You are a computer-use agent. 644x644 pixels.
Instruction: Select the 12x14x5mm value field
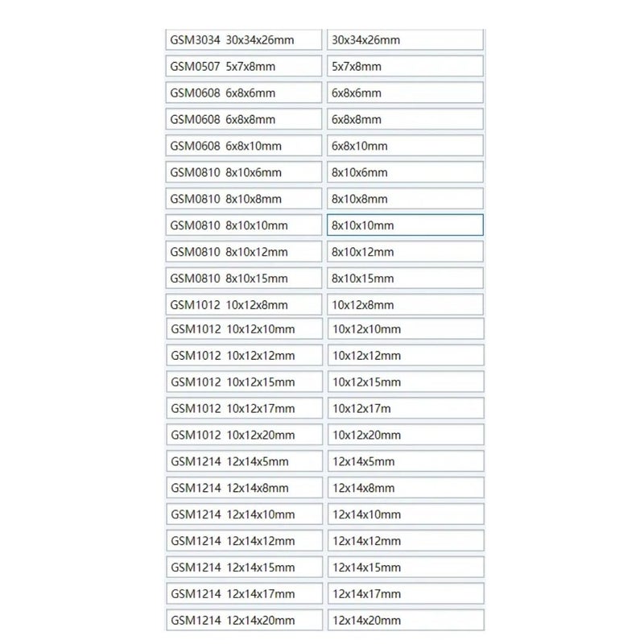tap(406, 461)
